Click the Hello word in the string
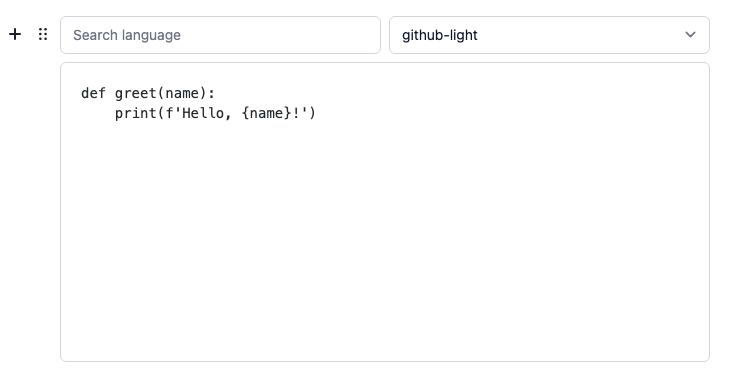Screen dimensions: 734x392 point(203,113)
